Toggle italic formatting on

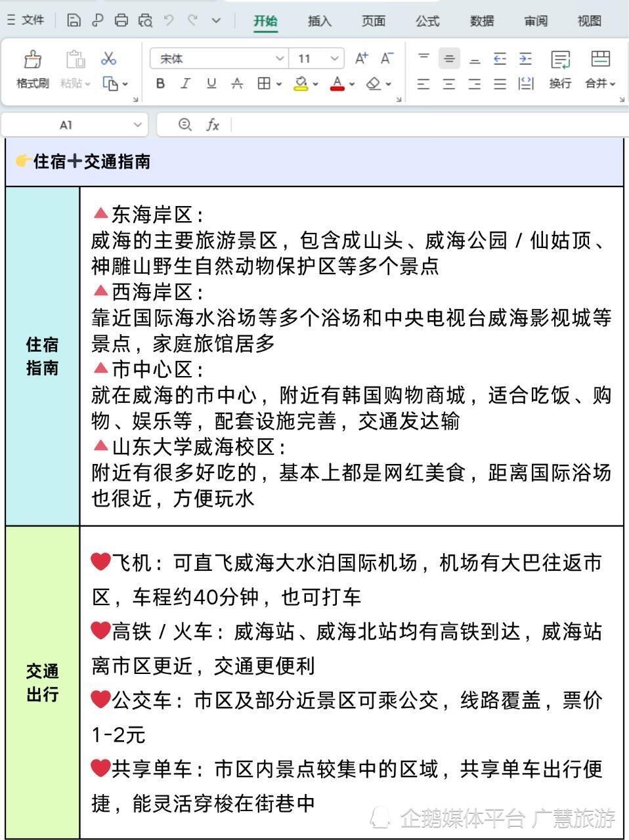[x=185, y=84]
